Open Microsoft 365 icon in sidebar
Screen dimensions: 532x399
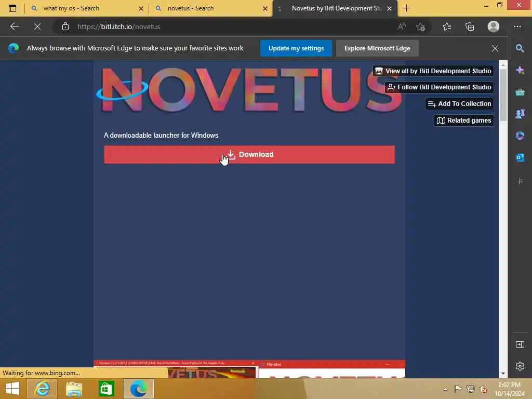click(x=520, y=136)
